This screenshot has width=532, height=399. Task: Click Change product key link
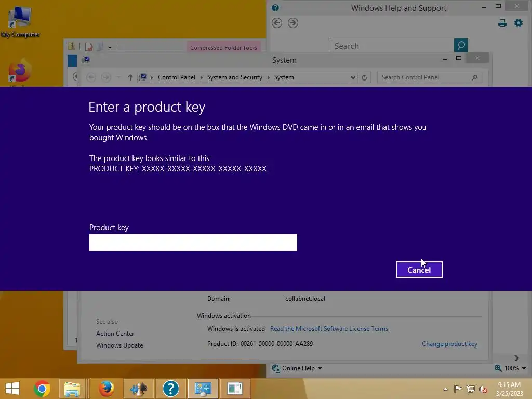[x=449, y=344]
